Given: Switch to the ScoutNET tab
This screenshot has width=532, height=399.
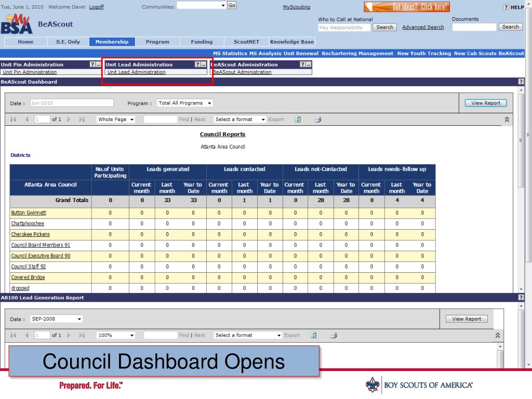Looking at the screenshot, I should point(246,42).
